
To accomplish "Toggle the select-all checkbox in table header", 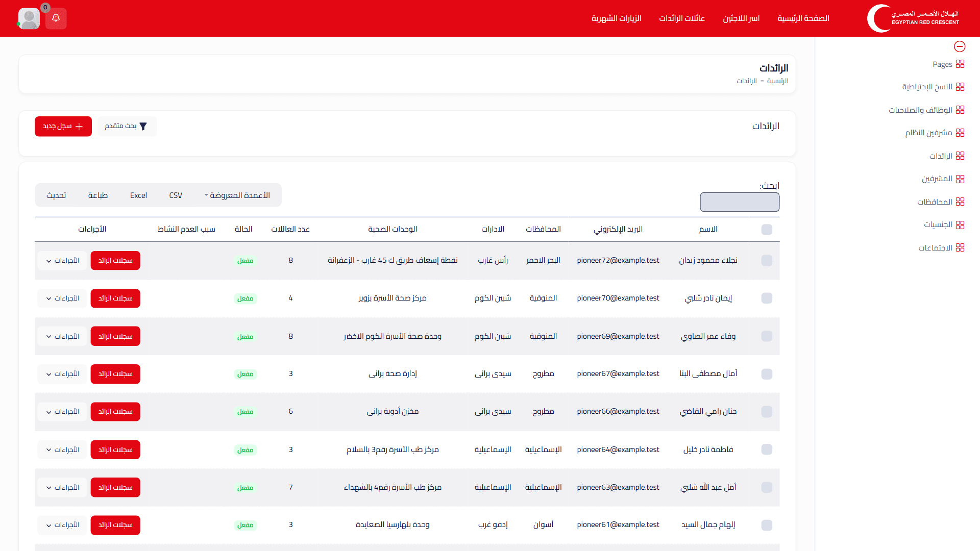I will (767, 230).
